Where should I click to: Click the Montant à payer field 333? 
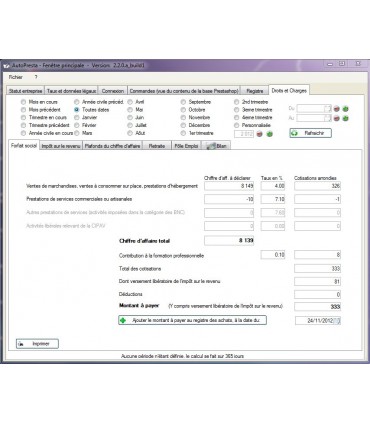click(x=317, y=307)
